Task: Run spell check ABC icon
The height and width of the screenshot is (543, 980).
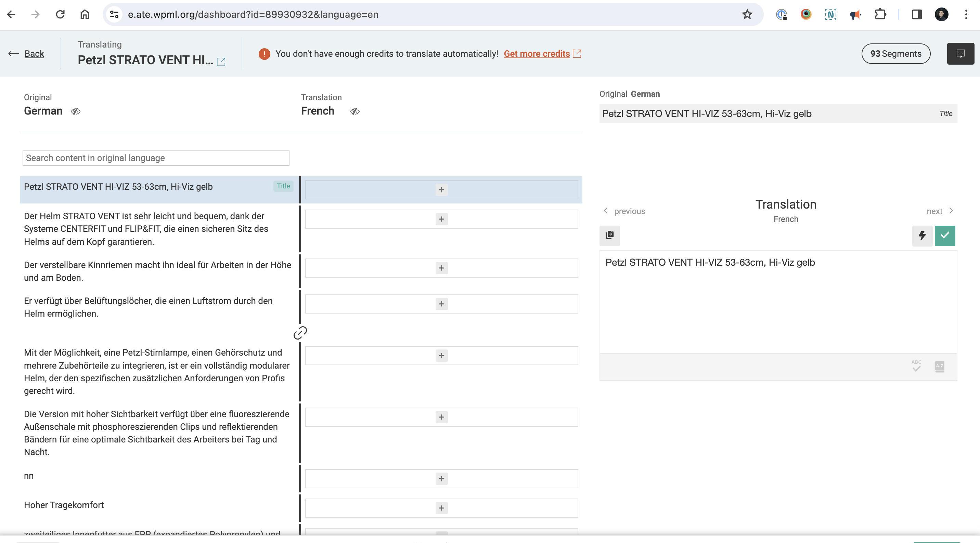Action: 916,366
